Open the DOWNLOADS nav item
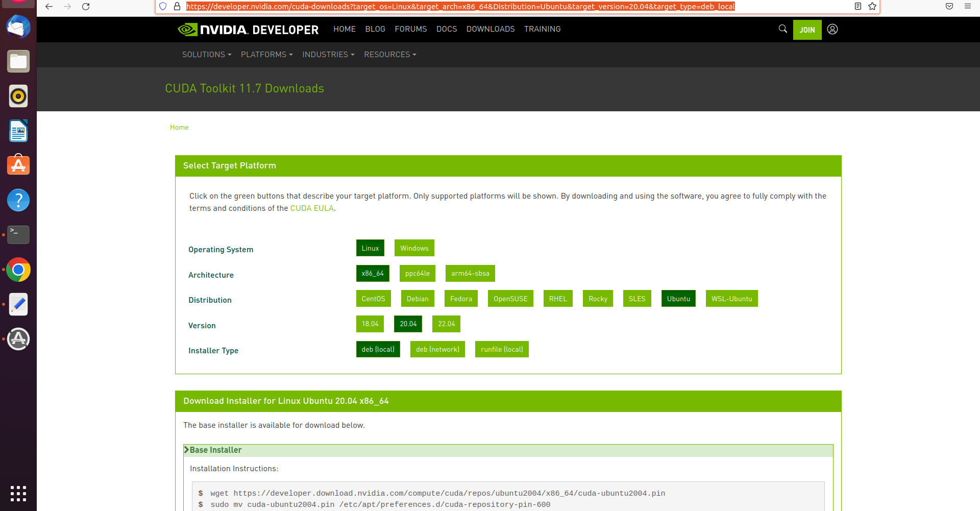 coord(491,29)
